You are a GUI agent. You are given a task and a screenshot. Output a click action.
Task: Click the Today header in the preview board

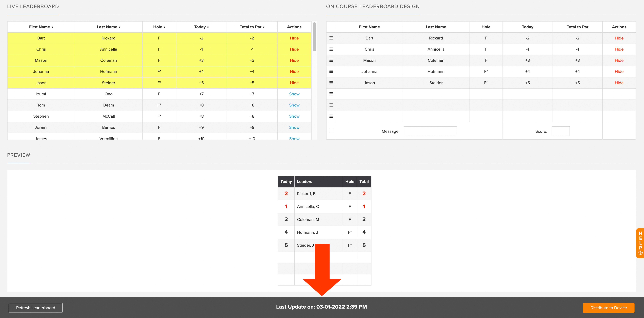pyautogui.click(x=286, y=182)
